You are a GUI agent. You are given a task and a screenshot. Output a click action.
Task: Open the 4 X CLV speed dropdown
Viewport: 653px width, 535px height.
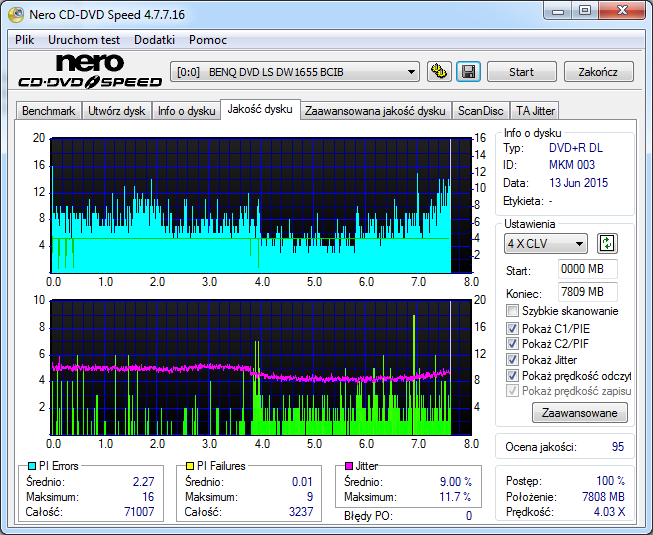point(546,244)
